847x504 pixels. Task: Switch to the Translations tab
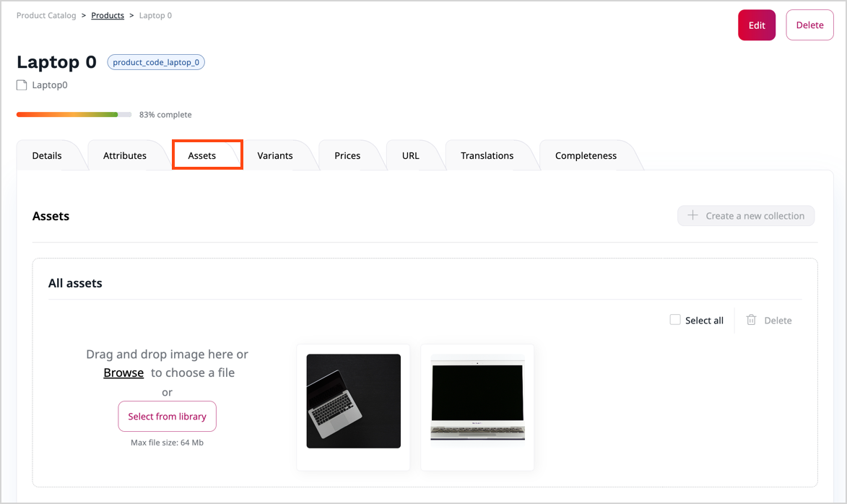tap(488, 155)
